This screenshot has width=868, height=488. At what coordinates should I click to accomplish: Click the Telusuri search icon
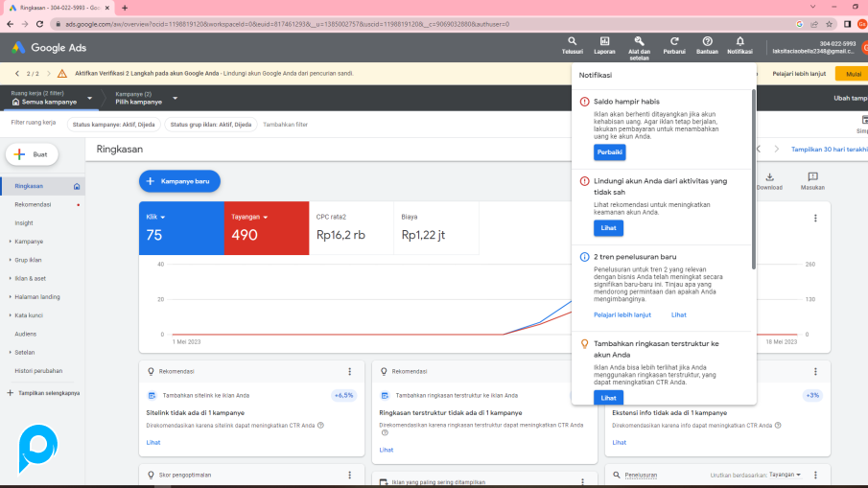click(x=572, y=42)
